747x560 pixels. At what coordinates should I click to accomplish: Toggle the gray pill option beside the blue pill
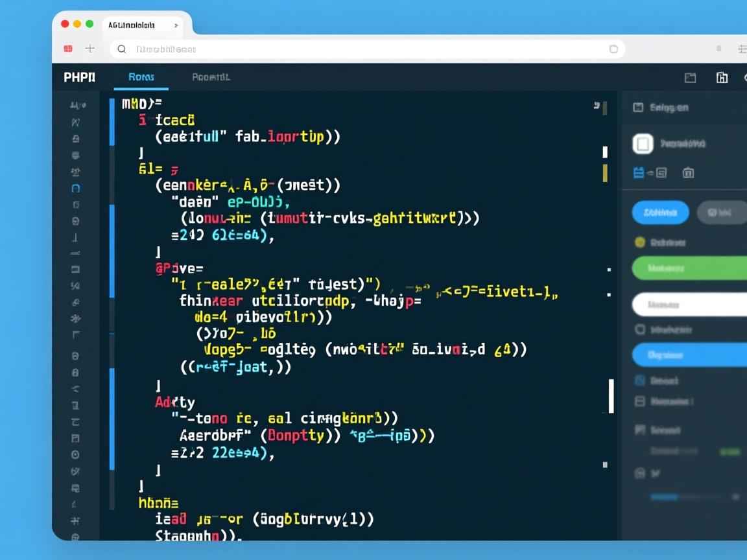[x=721, y=213]
